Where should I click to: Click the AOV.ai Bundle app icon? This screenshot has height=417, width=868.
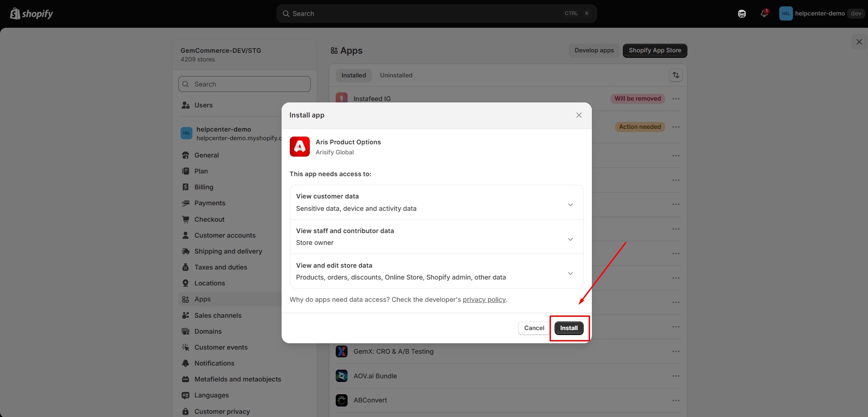tap(342, 376)
